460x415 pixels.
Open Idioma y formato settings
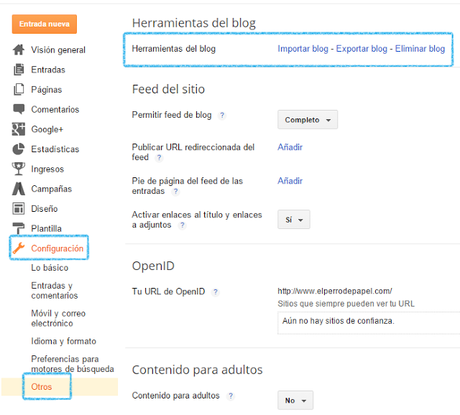coord(64,341)
